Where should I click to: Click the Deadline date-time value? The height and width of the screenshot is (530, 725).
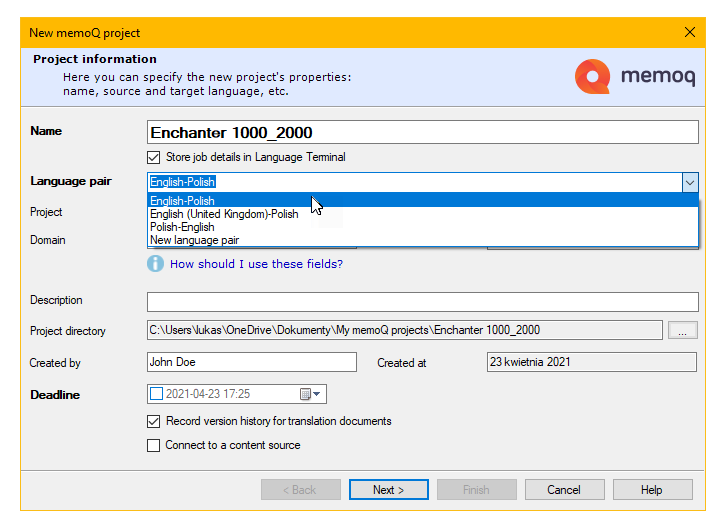(x=208, y=394)
